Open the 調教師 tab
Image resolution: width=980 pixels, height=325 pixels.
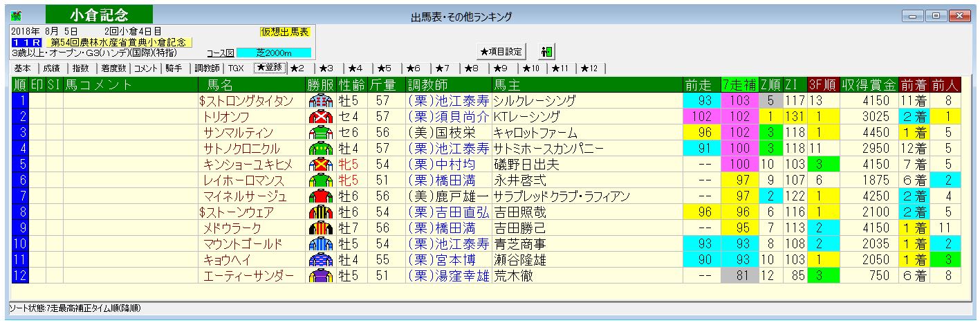pos(207,68)
